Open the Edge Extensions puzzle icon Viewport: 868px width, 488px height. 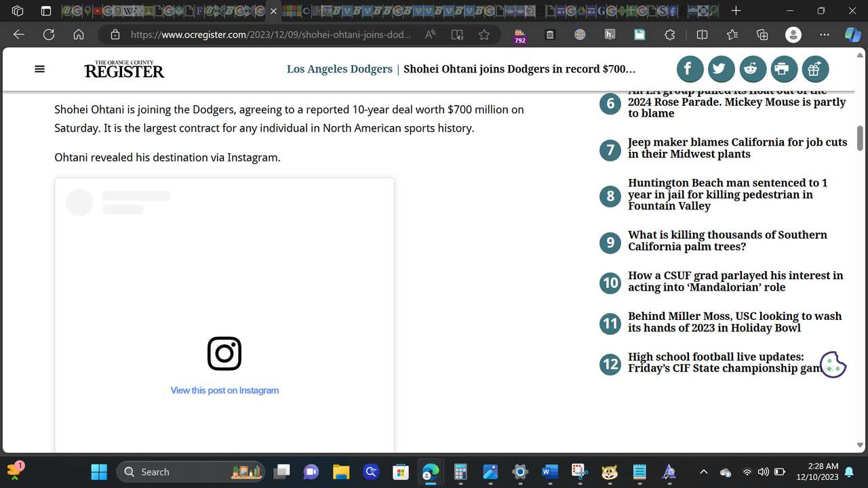(669, 35)
